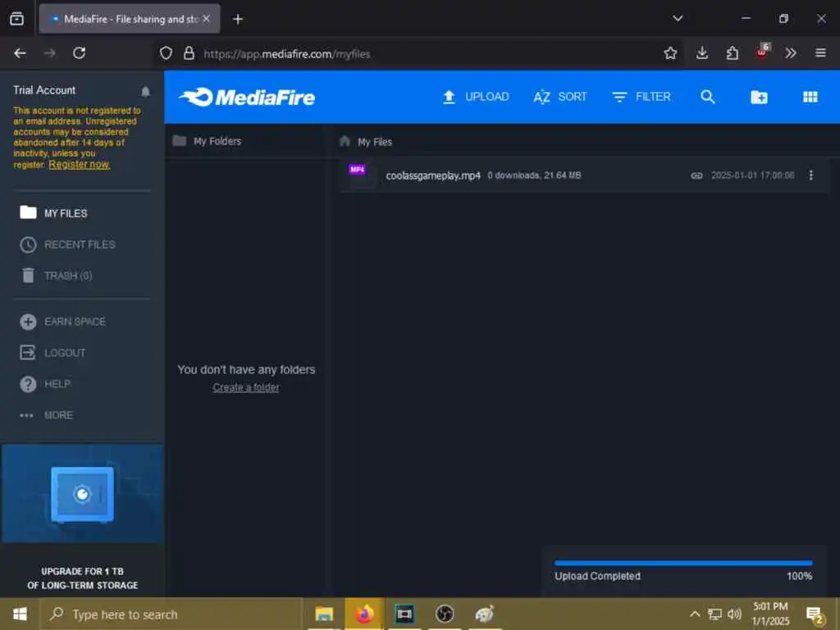
Task: Select the My Folders header
Action: click(x=208, y=141)
